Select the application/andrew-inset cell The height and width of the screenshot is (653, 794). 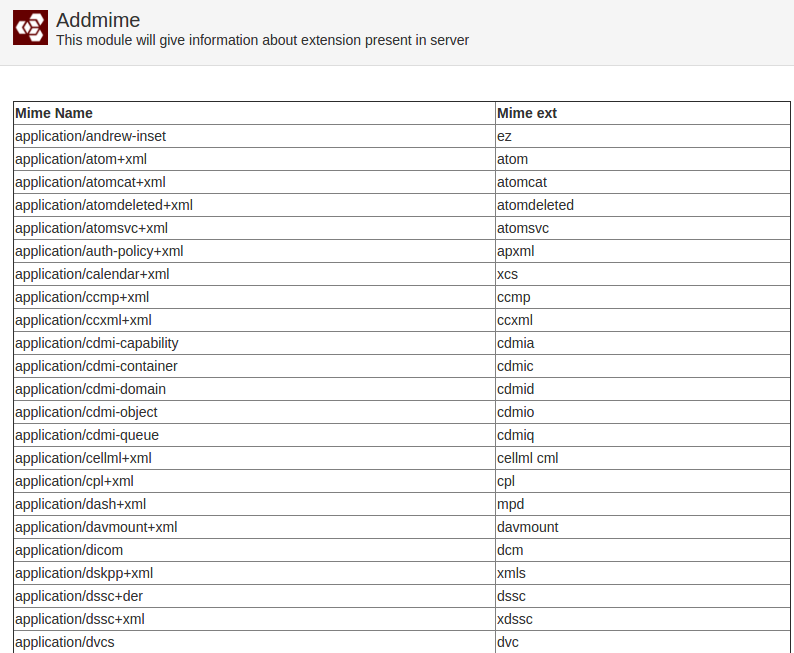point(254,136)
